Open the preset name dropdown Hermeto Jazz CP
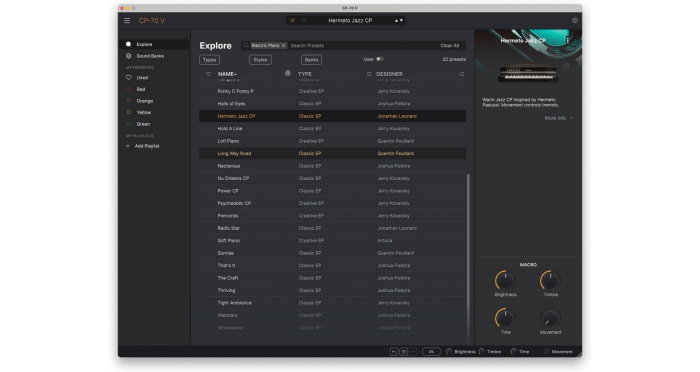This screenshot has width=700, height=372. coord(350,21)
